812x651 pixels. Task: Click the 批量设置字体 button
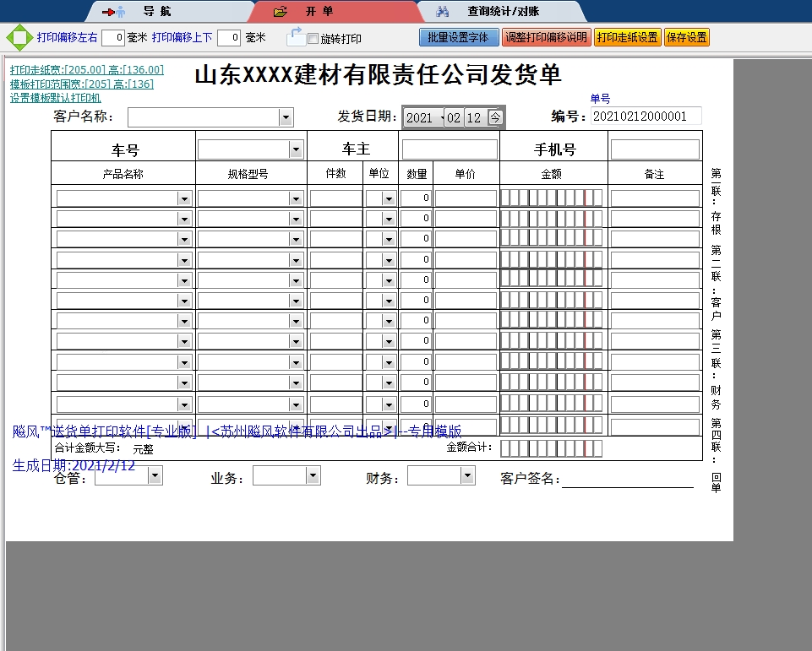tap(458, 37)
